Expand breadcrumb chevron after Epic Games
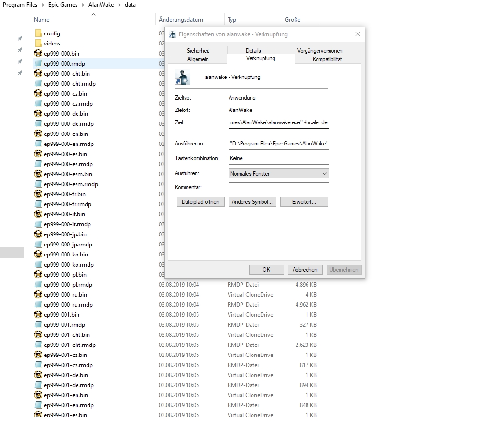The height and width of the screenshot is (423, 504). (x=83, y=5)
